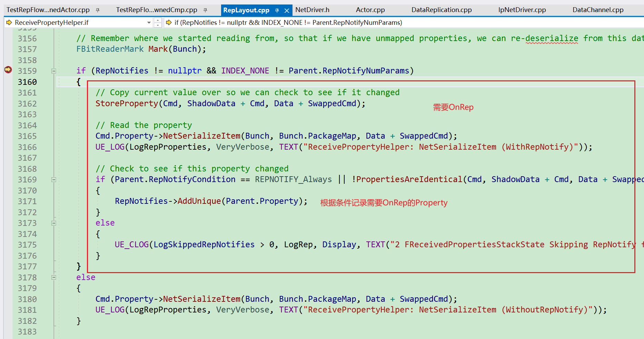This screenshot has height=339, width=644.
Task: Click the navigation bar stepper up arrow
Action: [x=158, y=20]
